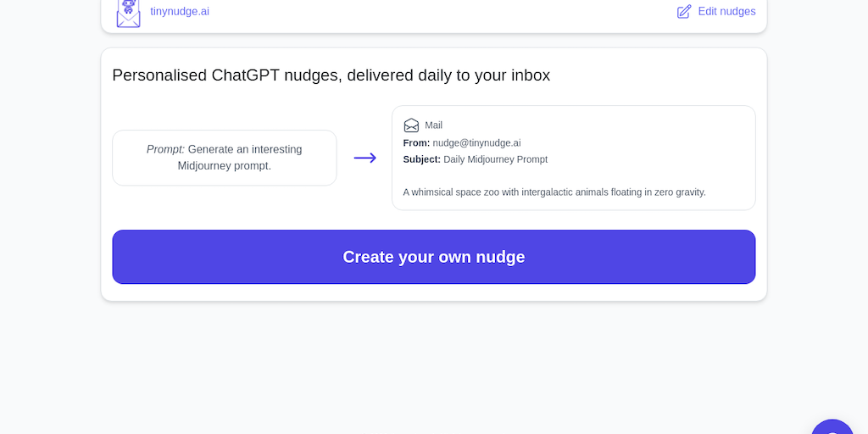Open the chat widget bubble
The image size is (868, 434).
832,428
